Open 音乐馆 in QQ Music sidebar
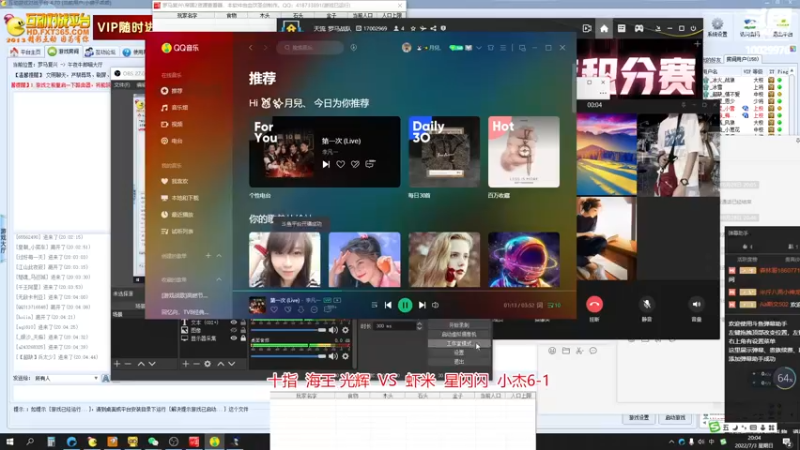 pos(174,108)
